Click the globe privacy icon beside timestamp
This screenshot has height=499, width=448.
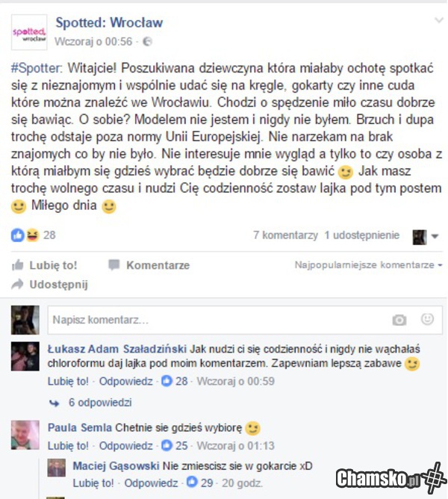click(147, 41)
